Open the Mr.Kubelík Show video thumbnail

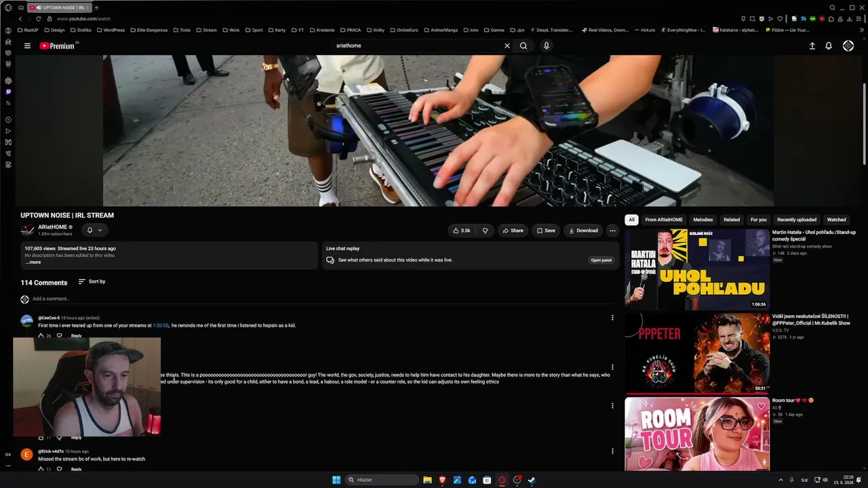pos(697,353)
